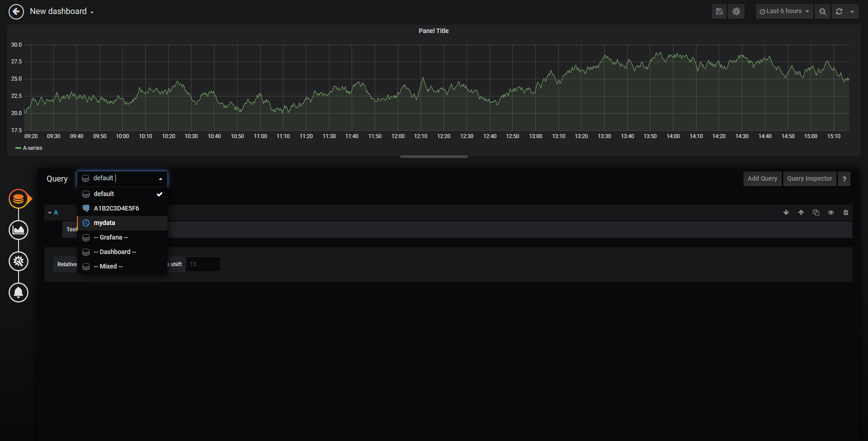Duplicate query A using the copy icon
This screenshot has height=441, width=868.
coord(816,212)
